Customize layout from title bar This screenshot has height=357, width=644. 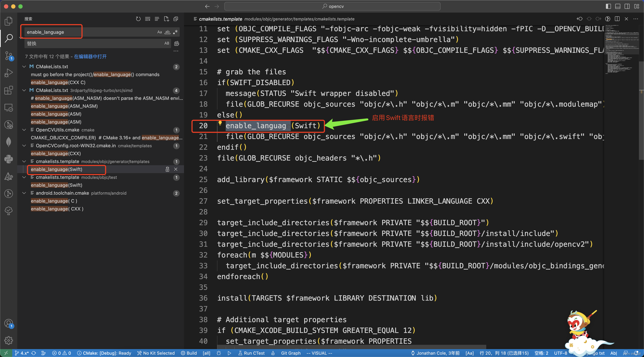[636, 6]
